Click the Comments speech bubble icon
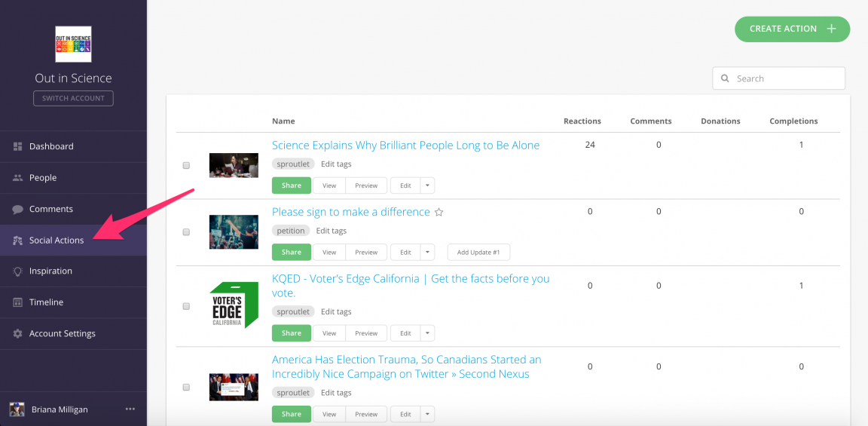 18,209
